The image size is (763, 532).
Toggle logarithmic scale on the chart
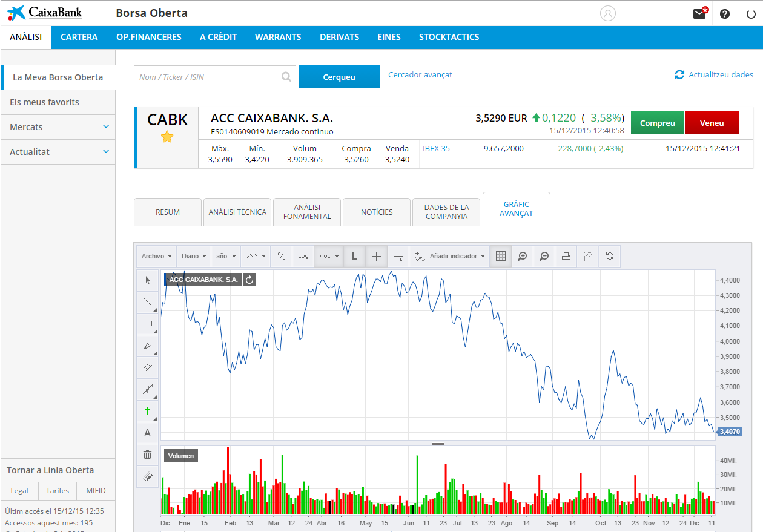coord(303,256)
